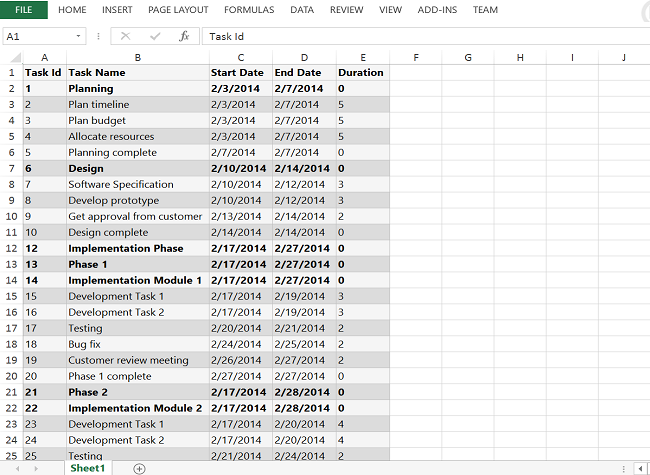Click the Duration header cell
The image size is (650, 475).
363,73
